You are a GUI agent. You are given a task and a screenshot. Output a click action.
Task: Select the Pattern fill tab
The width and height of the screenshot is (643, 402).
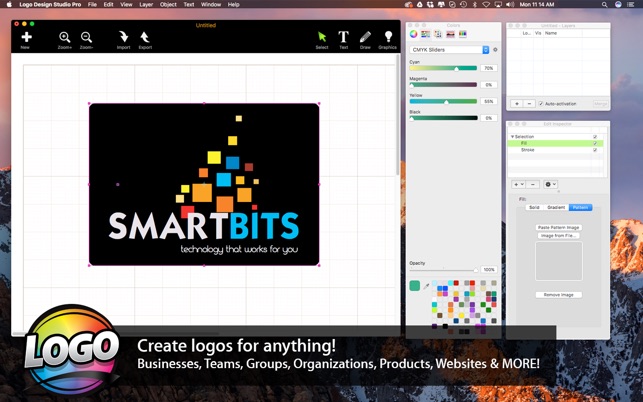(580, 208)
